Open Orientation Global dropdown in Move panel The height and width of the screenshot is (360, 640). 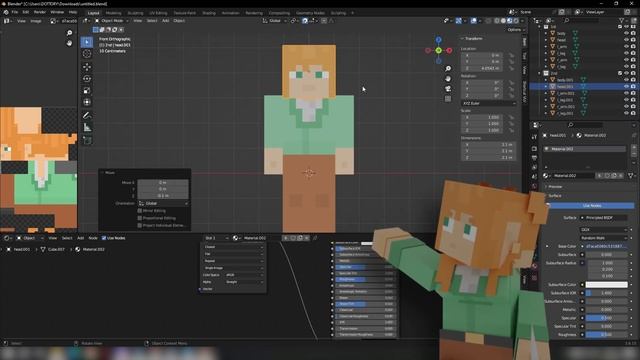coord(163,203)
